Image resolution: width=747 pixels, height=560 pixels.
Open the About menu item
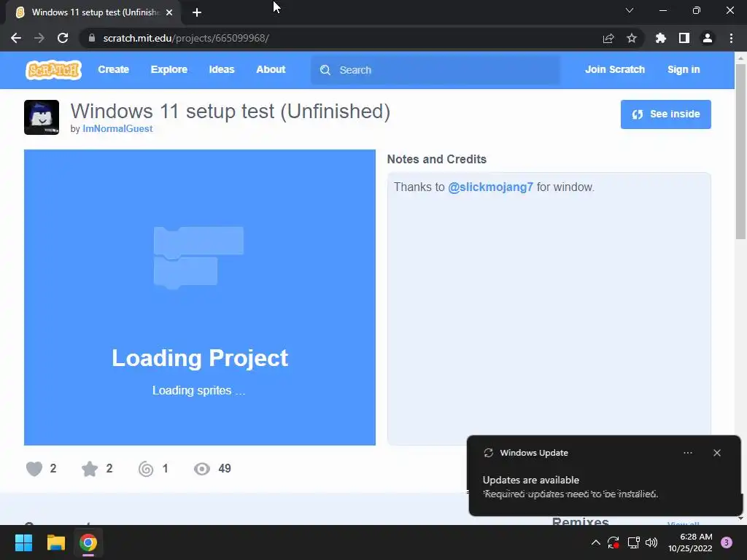pyautogui.click(x=271, y=69)
